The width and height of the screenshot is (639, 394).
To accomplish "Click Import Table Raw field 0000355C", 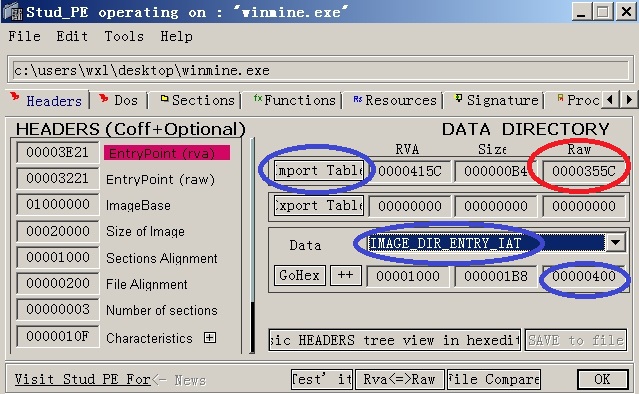I will click(x=584, y=171).
